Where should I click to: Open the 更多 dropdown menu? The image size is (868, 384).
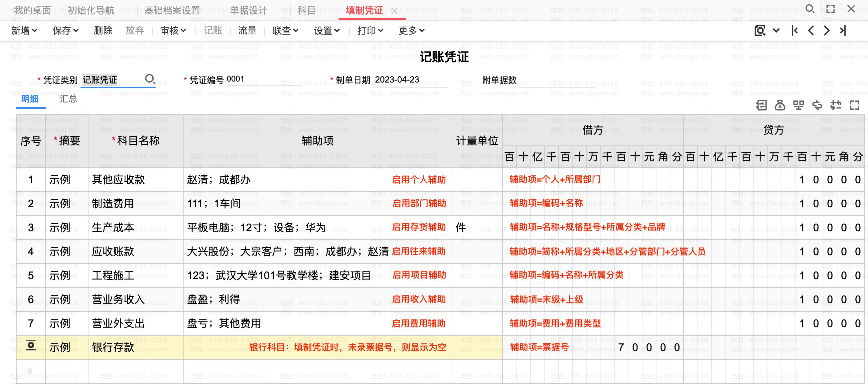(411, 31)
